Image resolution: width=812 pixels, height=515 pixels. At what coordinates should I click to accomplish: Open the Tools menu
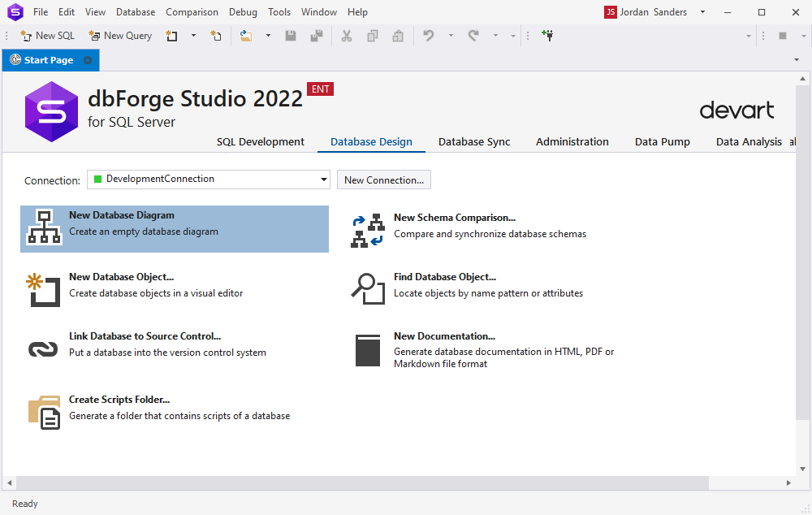click(x=279, y=12)
